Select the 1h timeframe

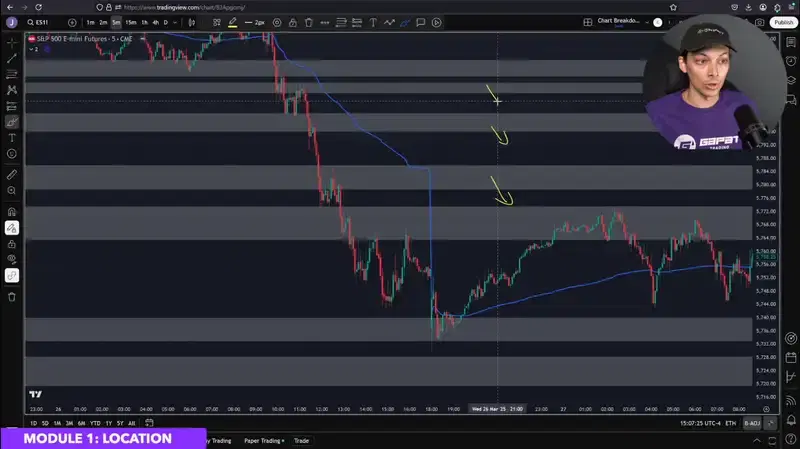144,22
